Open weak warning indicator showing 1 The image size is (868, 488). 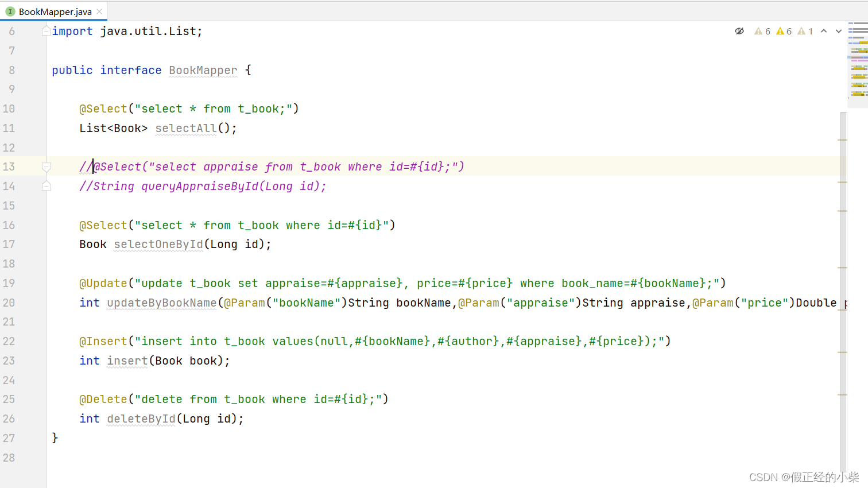(805, 31)
